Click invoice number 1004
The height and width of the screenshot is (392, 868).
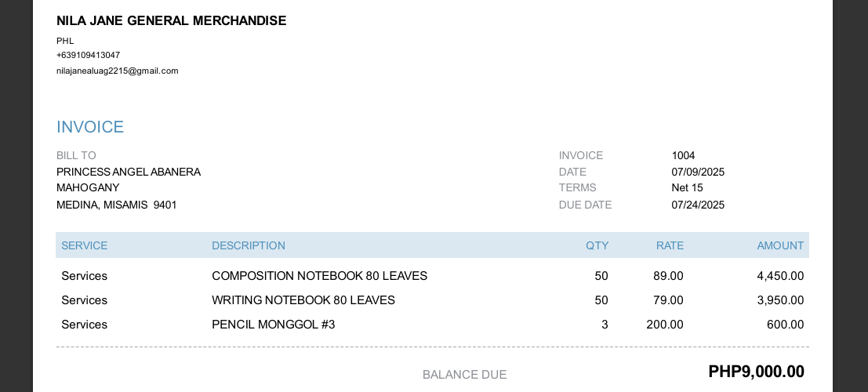pyautogui.click(x=683, y=155)
